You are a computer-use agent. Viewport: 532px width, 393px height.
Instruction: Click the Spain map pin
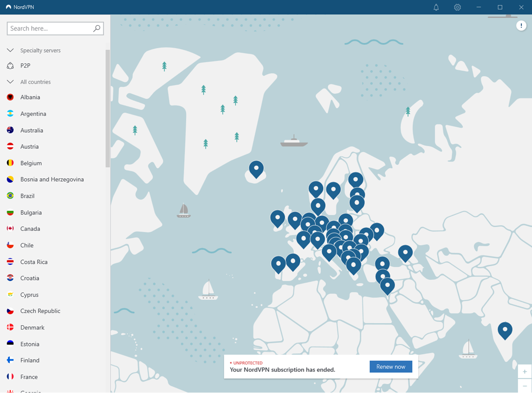(293, 262)
